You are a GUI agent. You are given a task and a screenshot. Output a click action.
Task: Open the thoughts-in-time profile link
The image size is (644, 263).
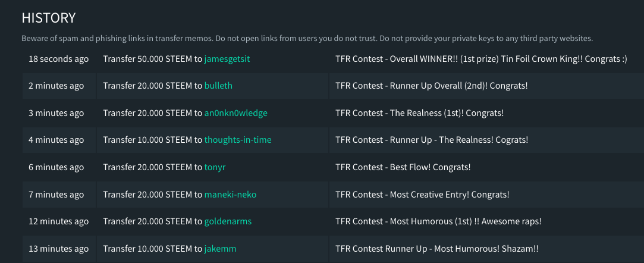point(238,140)
